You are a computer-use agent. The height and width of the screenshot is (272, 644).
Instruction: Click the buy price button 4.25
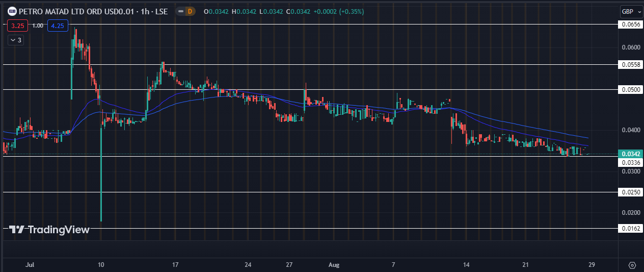[58, 26]
